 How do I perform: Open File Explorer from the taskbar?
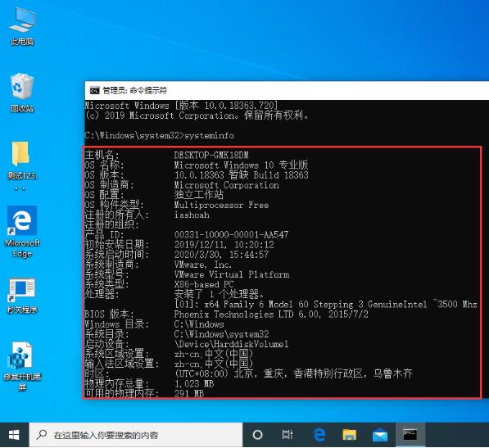pyautogui.click(x=349, y=435)
